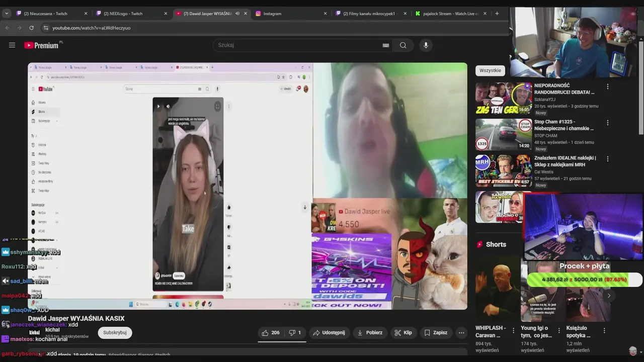Dislike the video with thumbs down

point(295,333)
